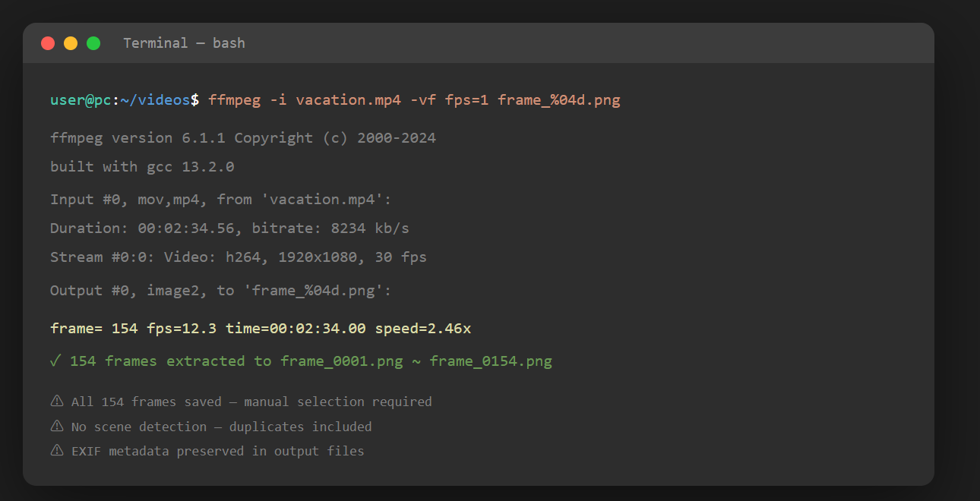Image resolution: width=980 pixels, height=501 pixels.
Task: Click the 'ffmpeg' command word in the prompt line
Action: 234,100
